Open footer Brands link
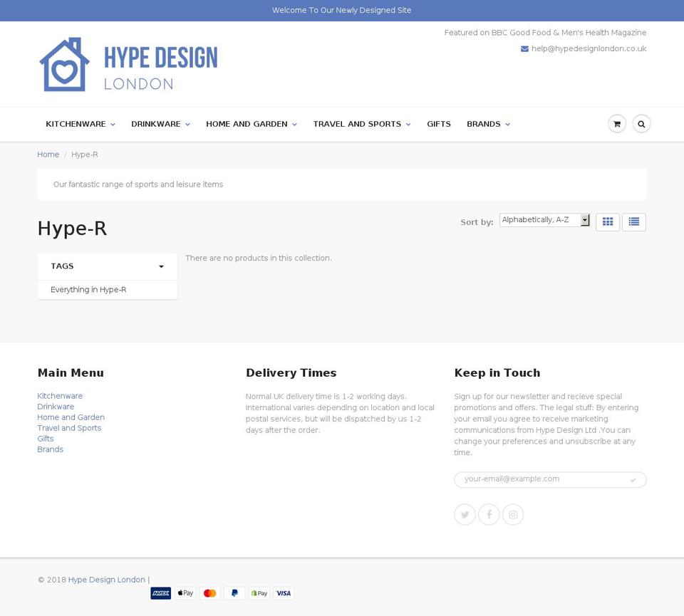 click(50, 449)
